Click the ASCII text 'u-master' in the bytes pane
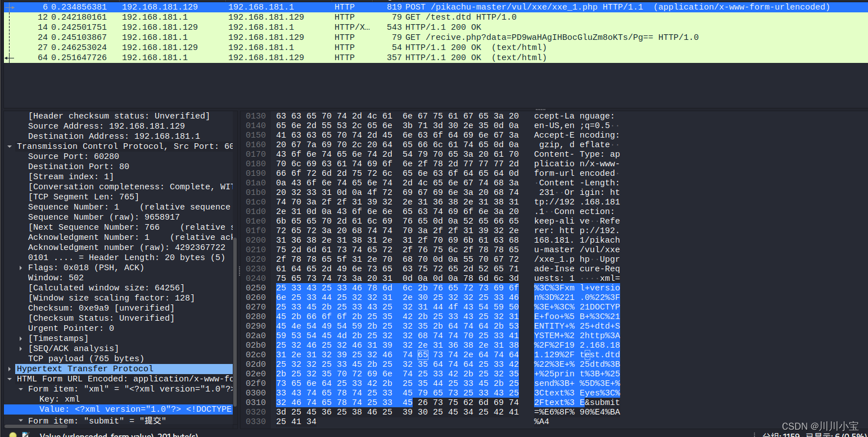This screenshot has width=868, height=437. coord(554,249)
